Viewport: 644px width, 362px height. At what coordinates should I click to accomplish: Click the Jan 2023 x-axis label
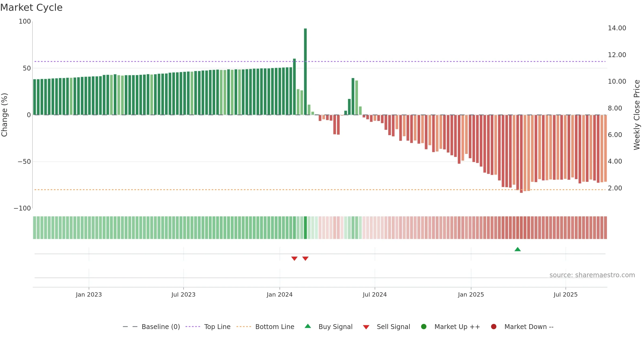[89, 295]
